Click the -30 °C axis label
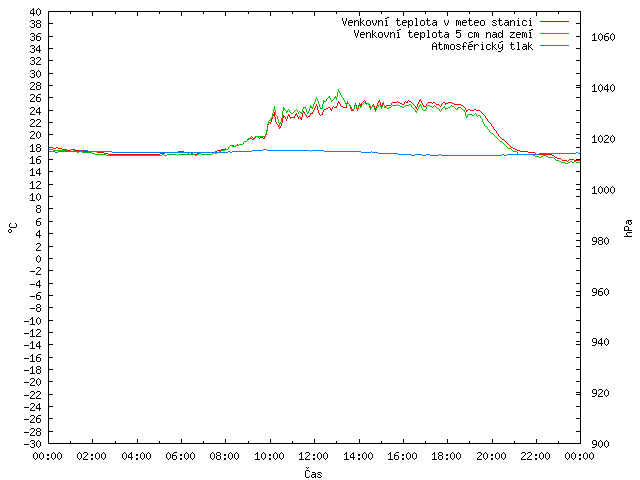This screenshot has height=480, width=640. 33,444
